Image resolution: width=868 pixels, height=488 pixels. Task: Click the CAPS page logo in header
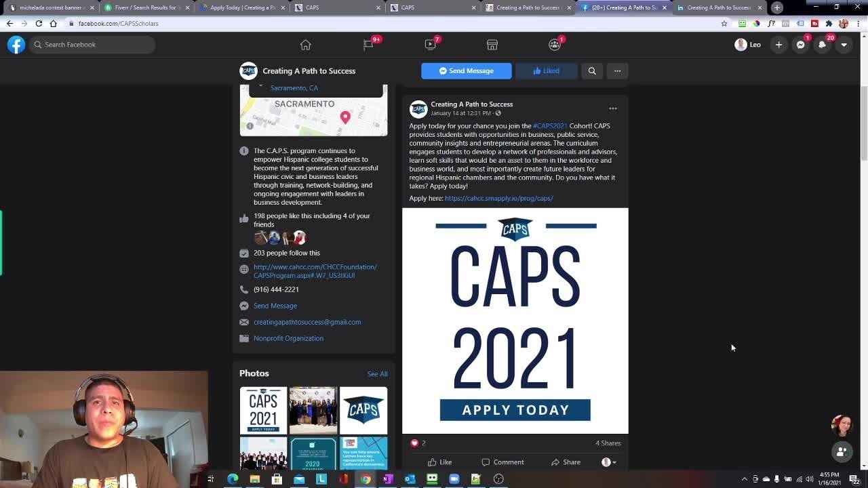tap(248, 70)
